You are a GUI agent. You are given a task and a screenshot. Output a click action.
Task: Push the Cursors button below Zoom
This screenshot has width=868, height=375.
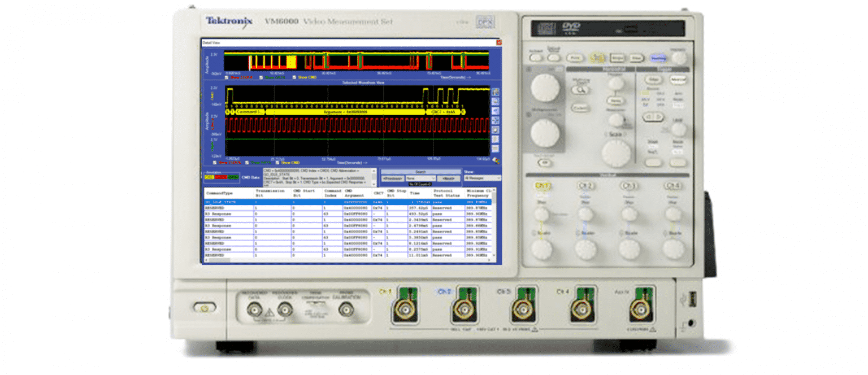(x=580, y=107)
